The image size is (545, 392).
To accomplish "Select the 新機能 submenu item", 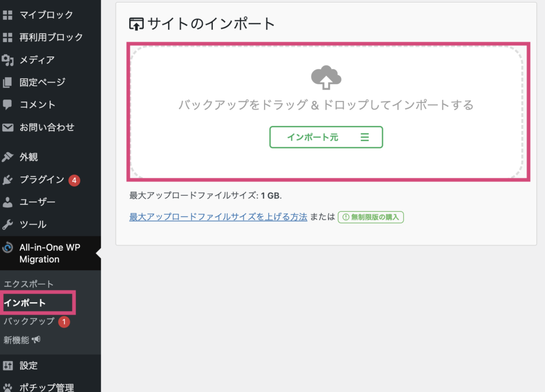I will click(x=16, y=340).
